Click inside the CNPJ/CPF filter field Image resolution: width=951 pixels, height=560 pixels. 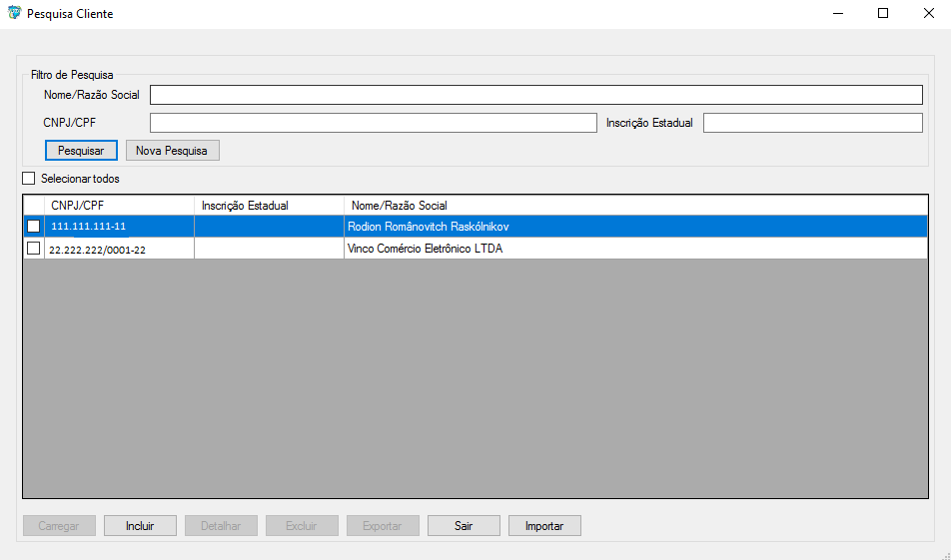coord(374,123)
